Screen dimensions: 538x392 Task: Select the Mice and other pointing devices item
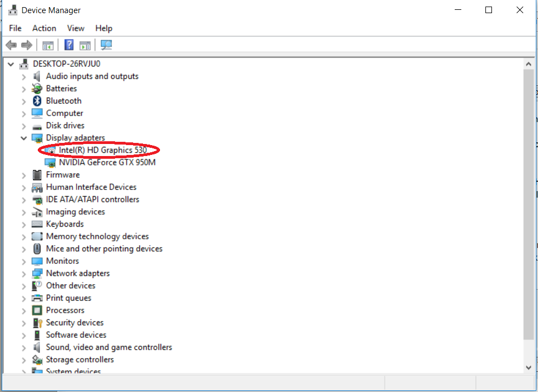point(104,249)
